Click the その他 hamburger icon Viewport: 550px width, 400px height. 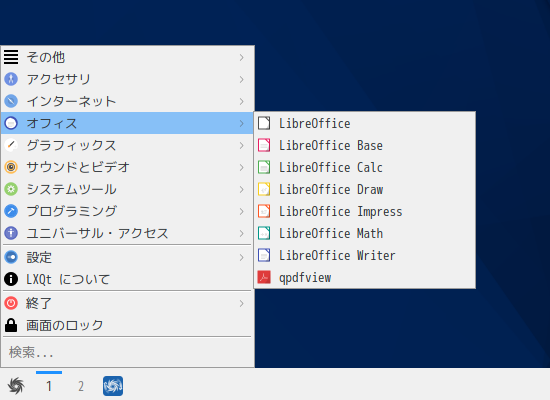[x=11, y=57]
